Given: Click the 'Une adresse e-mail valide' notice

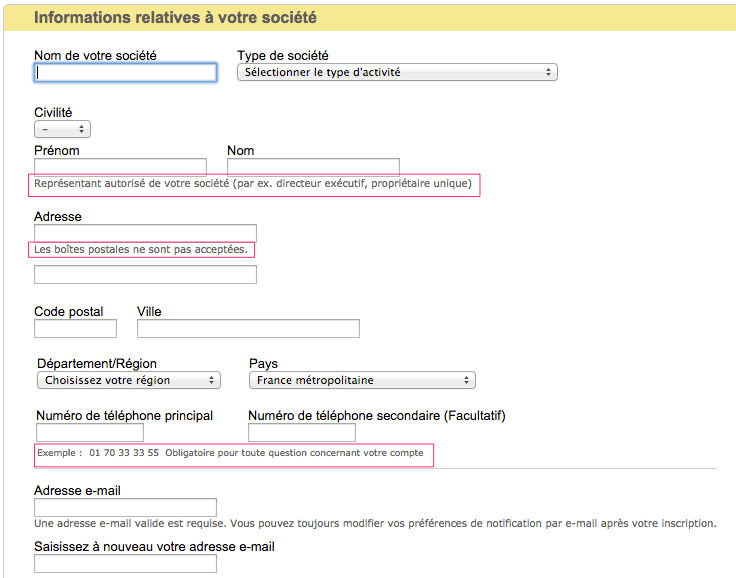Looking at the screenshot, I should [375, 523].
